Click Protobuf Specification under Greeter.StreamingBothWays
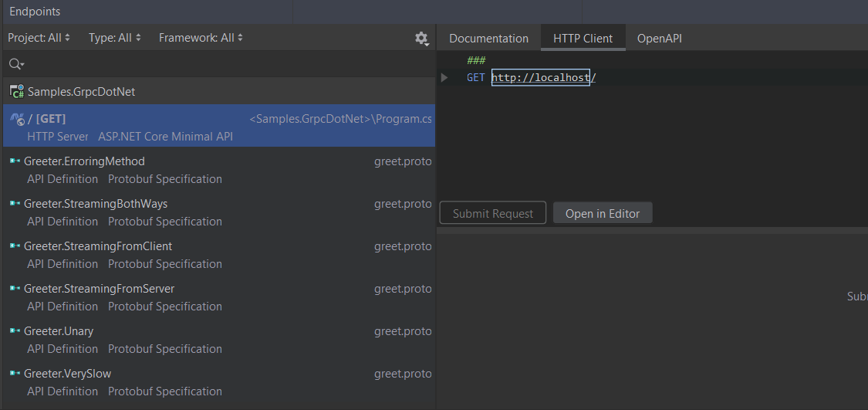Viewport: 868px width, 410px height. pyautogui.click(x=165, y=221)
